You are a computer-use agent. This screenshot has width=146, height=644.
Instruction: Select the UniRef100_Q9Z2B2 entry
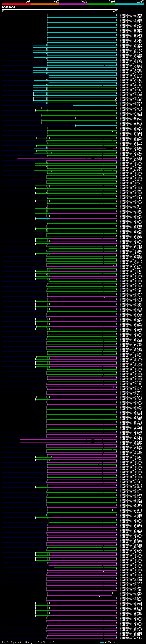131,610
